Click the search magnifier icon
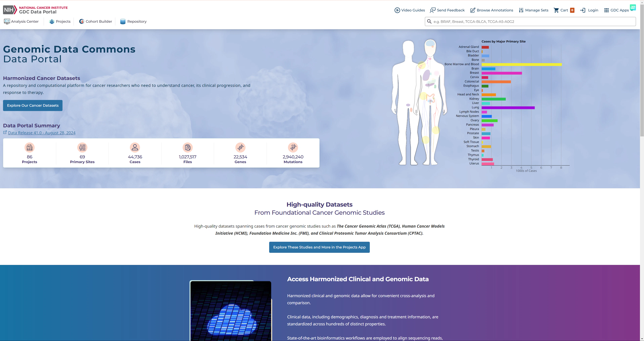Image resolution: width=644 pixels, height=341 pixels. 429,22
